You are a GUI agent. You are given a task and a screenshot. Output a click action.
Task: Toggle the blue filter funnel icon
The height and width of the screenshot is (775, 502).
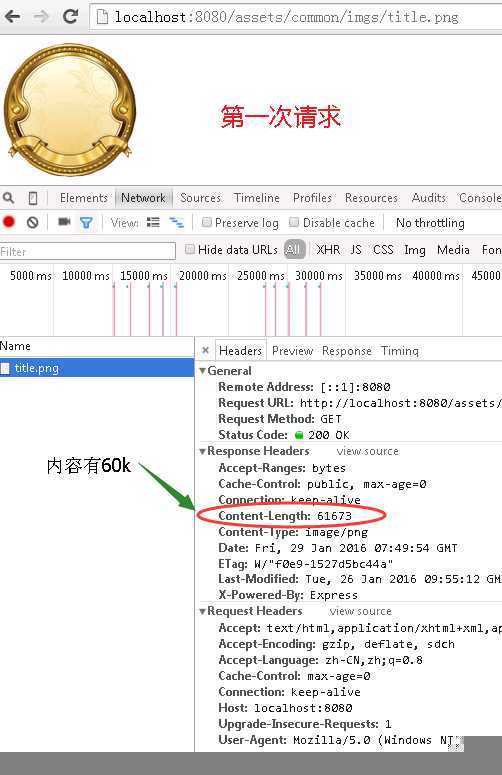(86, 223)
